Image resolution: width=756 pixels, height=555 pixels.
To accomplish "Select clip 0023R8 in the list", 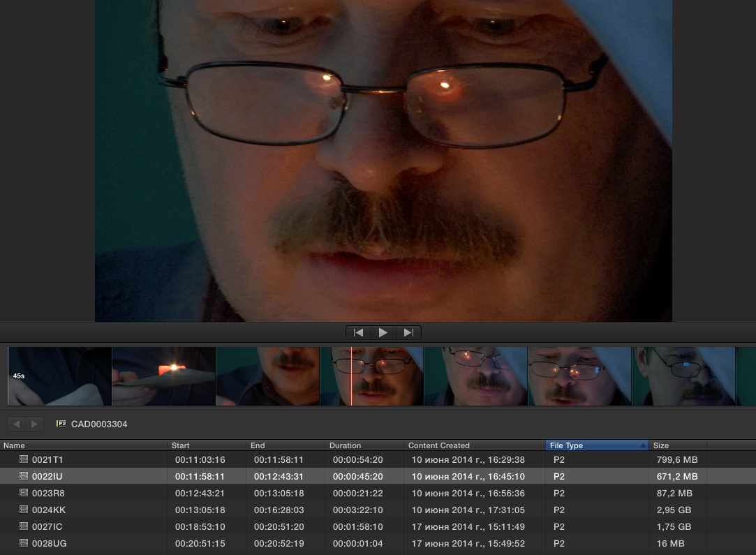I will point(378,494).
